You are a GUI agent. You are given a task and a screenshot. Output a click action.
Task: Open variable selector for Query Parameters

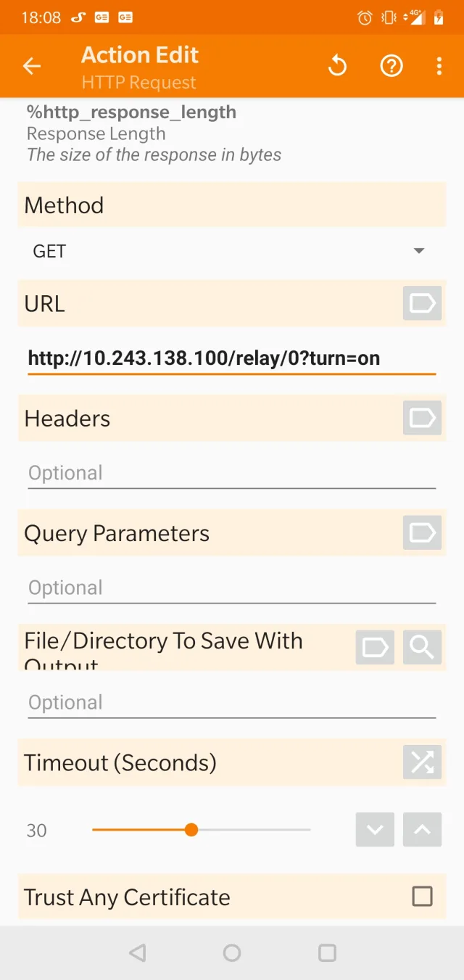point(421,533)
